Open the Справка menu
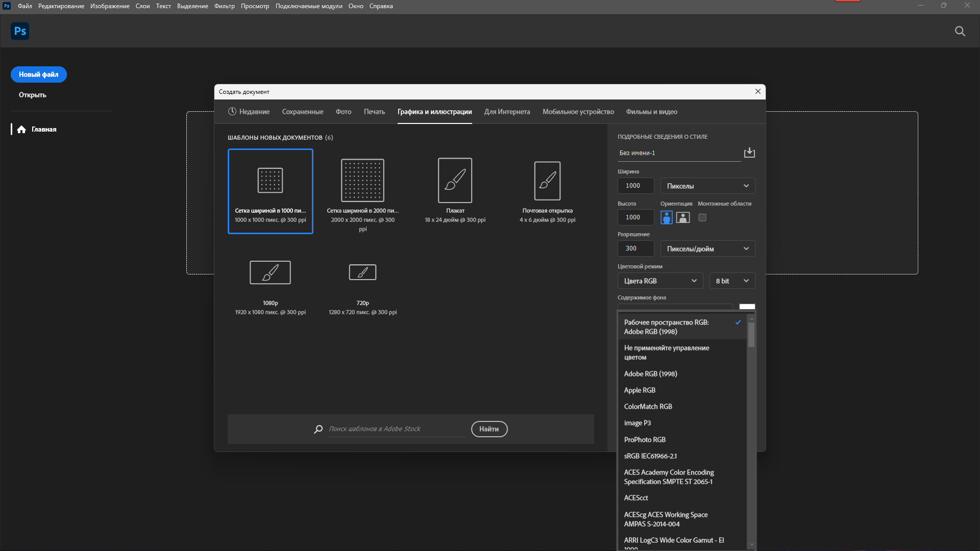980x551 pixels. [x=381, y=6]
